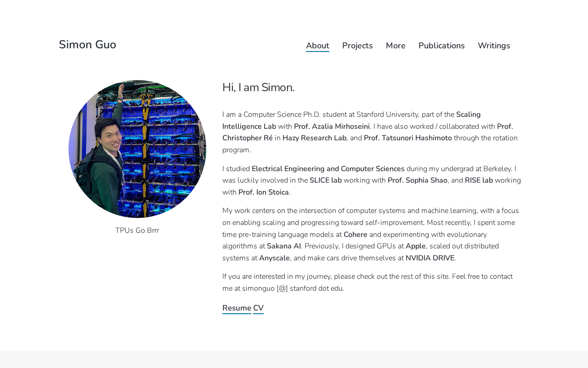Click the bold Sakana AI text

coord(284,246)
